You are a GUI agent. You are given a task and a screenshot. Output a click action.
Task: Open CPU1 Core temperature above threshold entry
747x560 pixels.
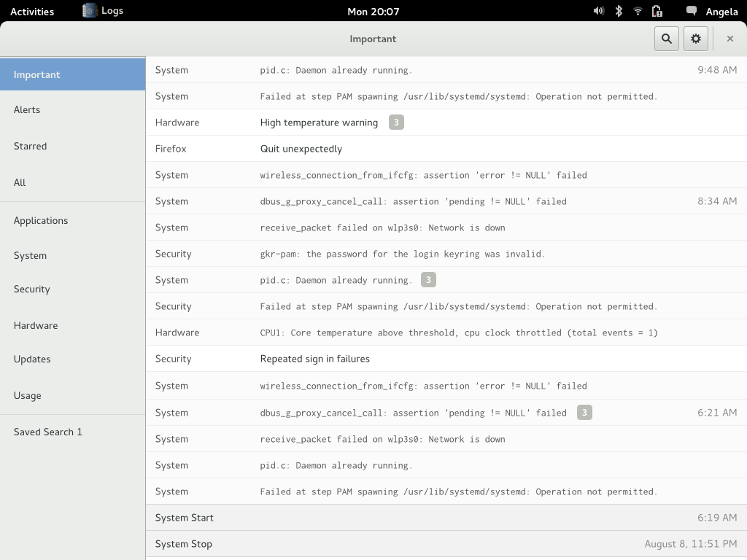446,332
